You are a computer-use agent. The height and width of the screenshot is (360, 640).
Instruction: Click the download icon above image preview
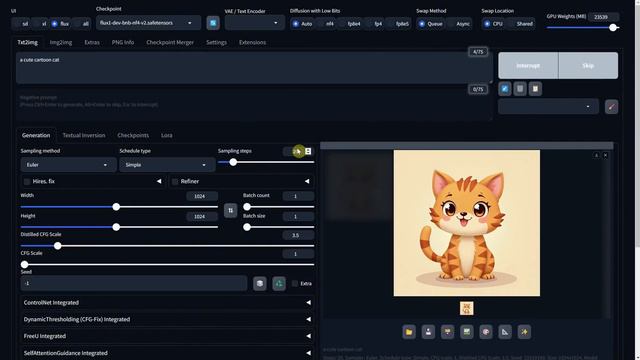click(x=596, y=156)
